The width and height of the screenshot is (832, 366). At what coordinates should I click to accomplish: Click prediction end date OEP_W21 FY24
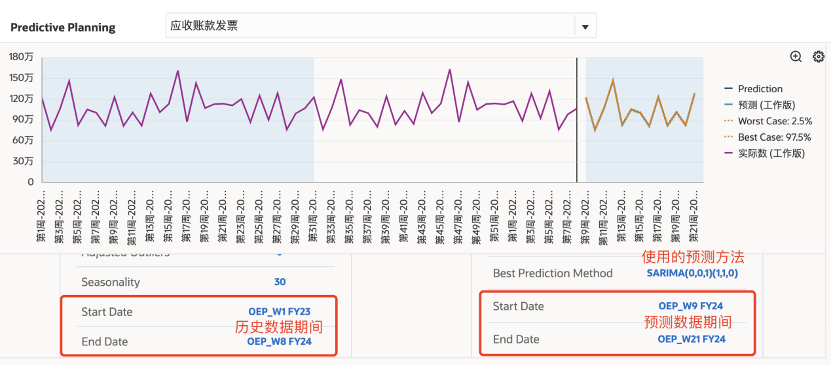(691, 339)
